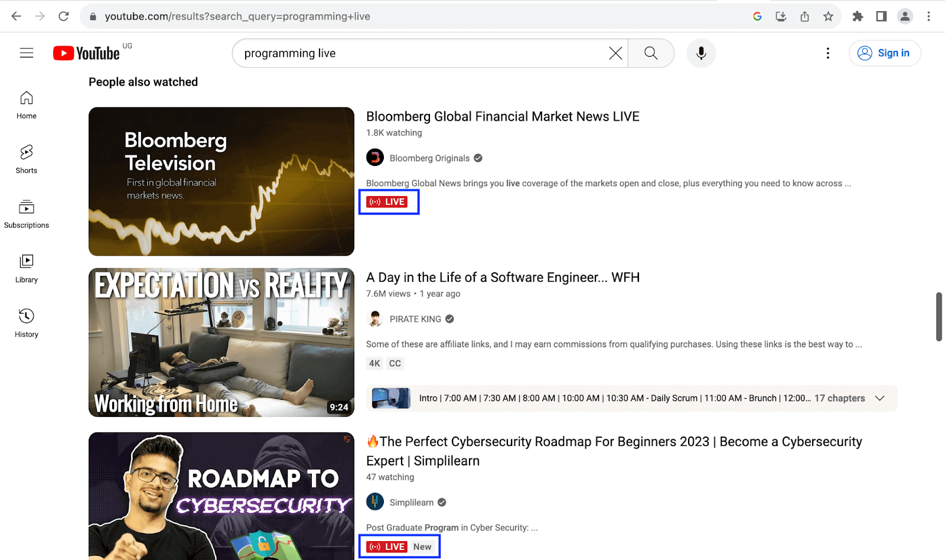Click the PIRATE KING channel avatar

[x=375, y=319]
